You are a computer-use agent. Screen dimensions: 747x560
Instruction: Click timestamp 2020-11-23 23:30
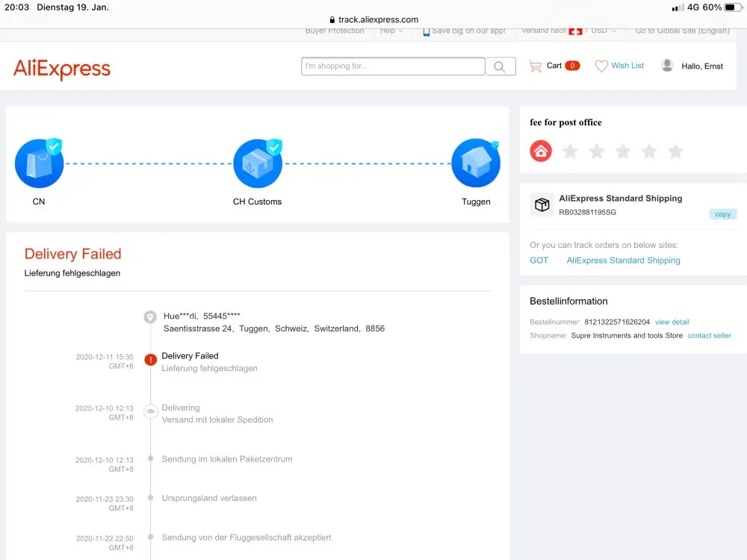105,499
